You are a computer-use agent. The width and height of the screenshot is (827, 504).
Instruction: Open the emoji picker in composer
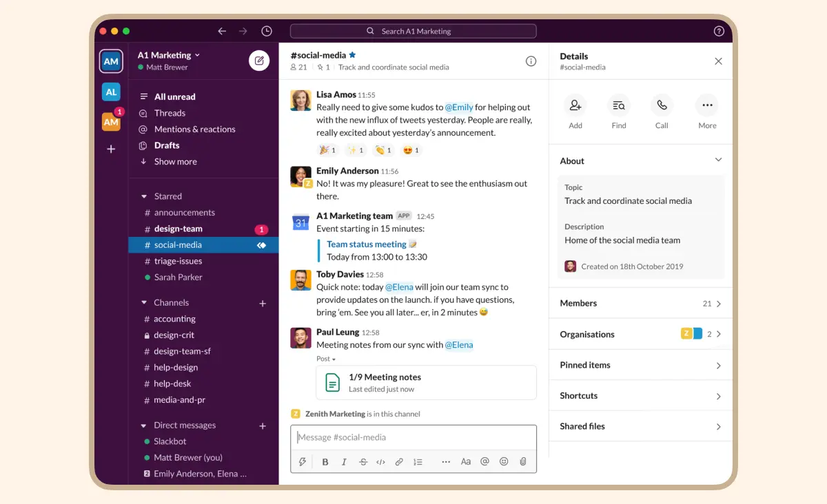(504, 462)
